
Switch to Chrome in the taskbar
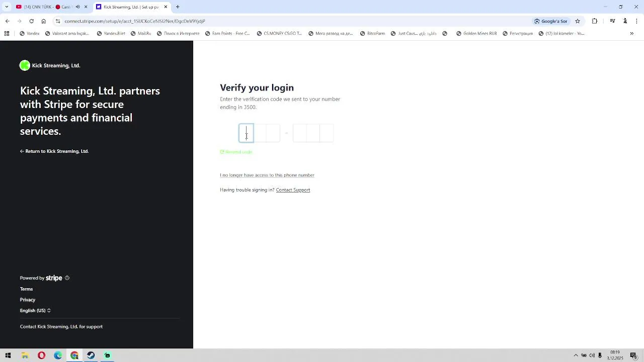(x=74, y=355)
